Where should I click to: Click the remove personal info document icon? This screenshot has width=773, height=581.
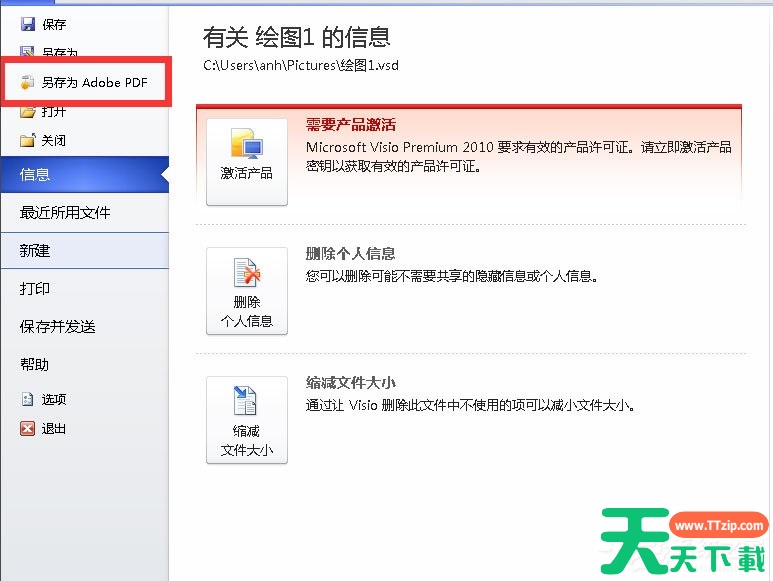tap(246, 272)
